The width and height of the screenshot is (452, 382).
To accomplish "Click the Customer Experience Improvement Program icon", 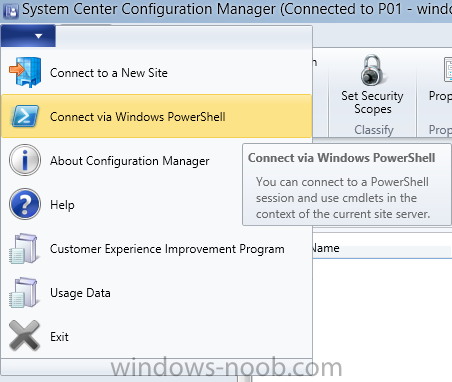I will click(x=24, y=249).
